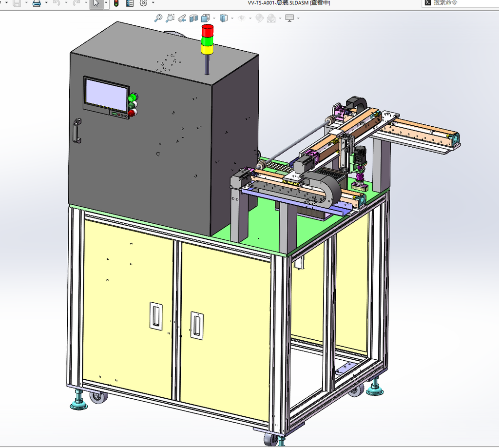Click the red push button on cabinet

click(x=133, y=113)
